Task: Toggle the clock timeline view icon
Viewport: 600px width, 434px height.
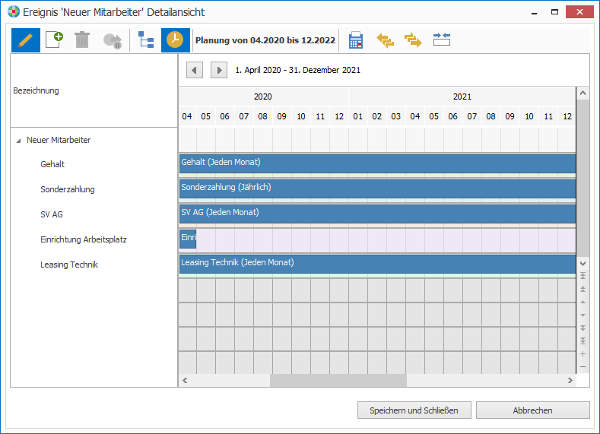Action: coord(175,40)
